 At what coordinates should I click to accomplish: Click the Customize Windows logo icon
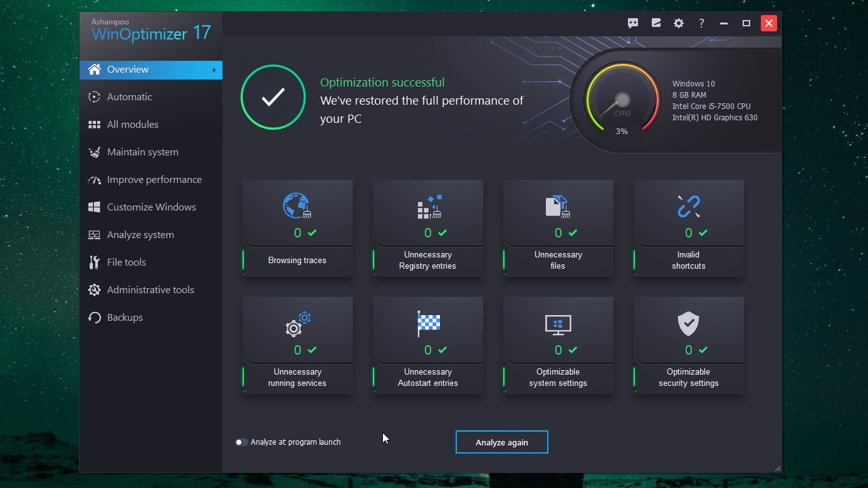pos(94,207)
